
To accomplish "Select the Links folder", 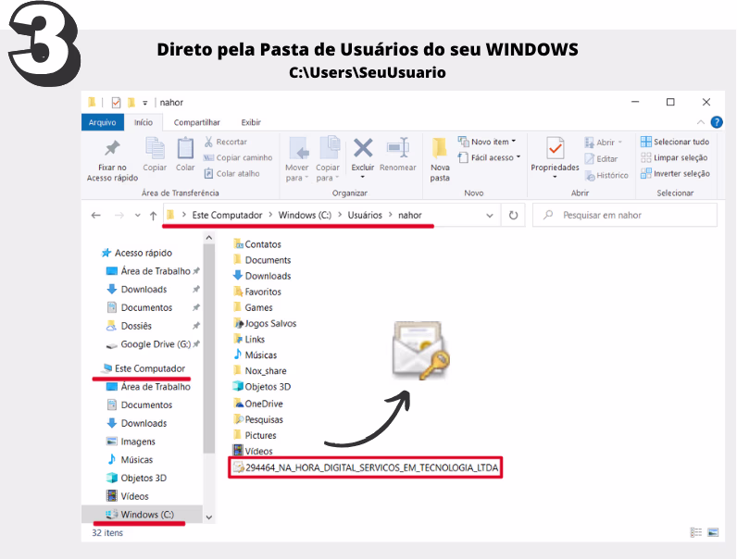I will click(249, 339).
